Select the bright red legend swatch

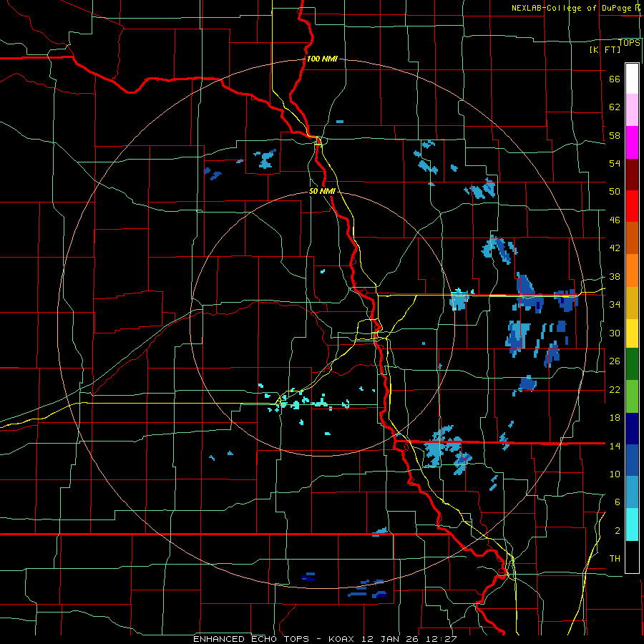coord(632,206)
